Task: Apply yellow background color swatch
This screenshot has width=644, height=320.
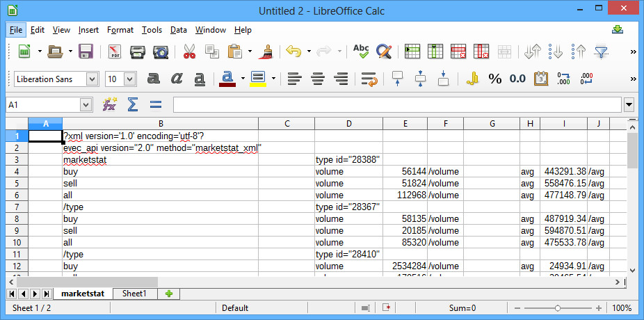Action: (x=258, y=79)
